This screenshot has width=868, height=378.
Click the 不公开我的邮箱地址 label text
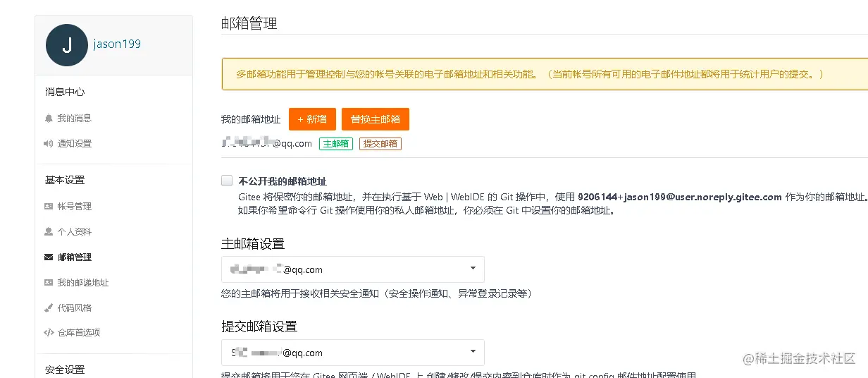click(x=283, y=181)
